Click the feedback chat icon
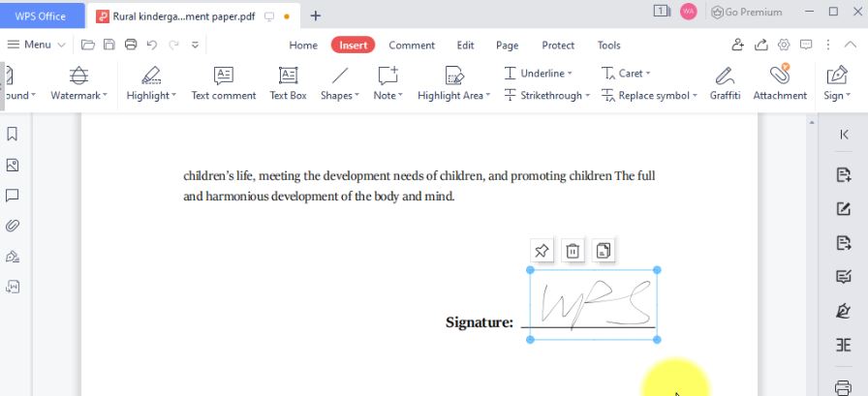 pyautogui.click(x=806, y=45)
